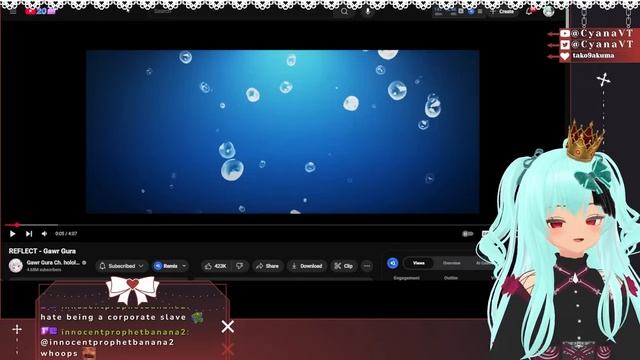Download the video

click(x=307, y=266)
